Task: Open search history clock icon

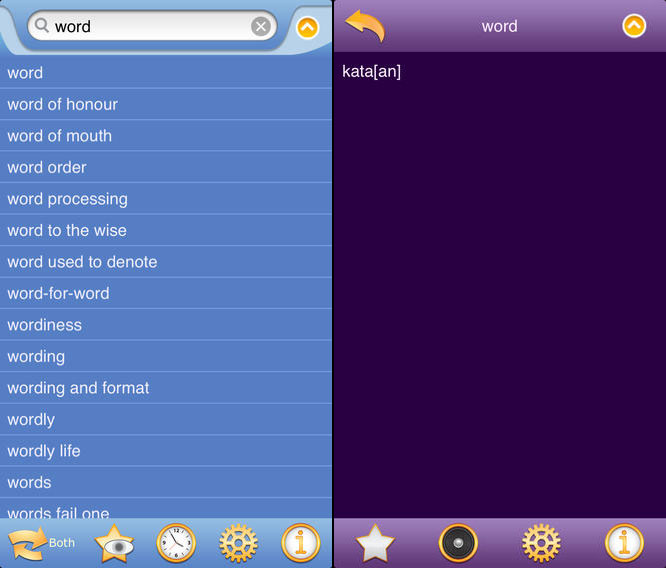Action: (176, 543)
